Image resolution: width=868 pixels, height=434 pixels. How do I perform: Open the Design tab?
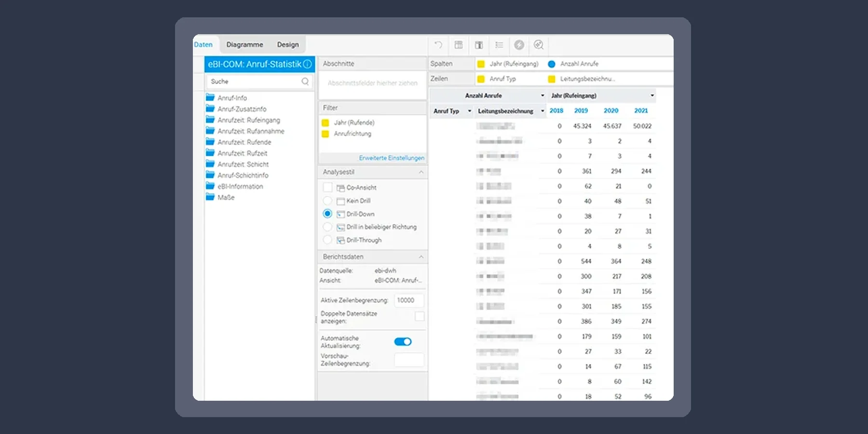(x=288, y=44)
